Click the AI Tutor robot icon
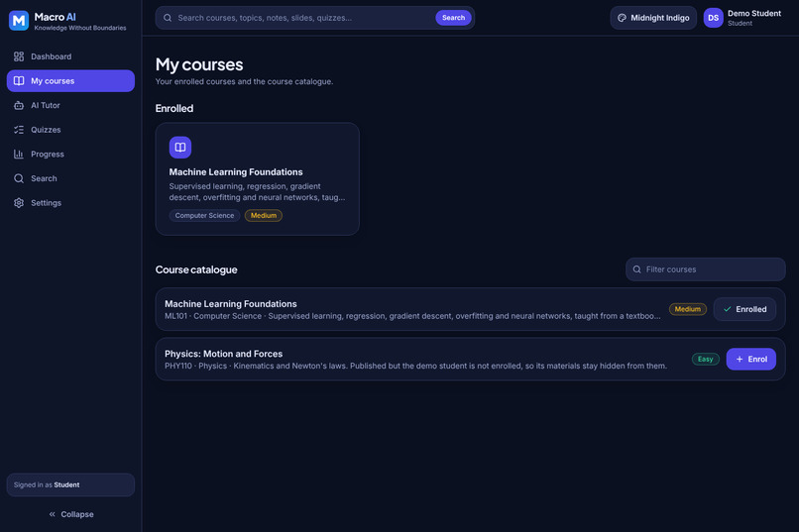Viewport: 799px width, 532px height. pos(19,105)
